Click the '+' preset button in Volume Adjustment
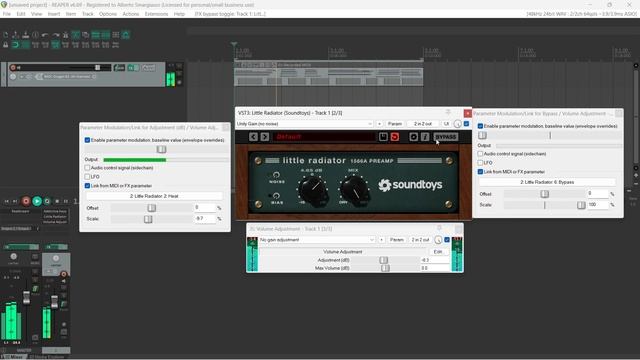The width and height of the screenshot is (640, 360). click(x=382, y=240)
